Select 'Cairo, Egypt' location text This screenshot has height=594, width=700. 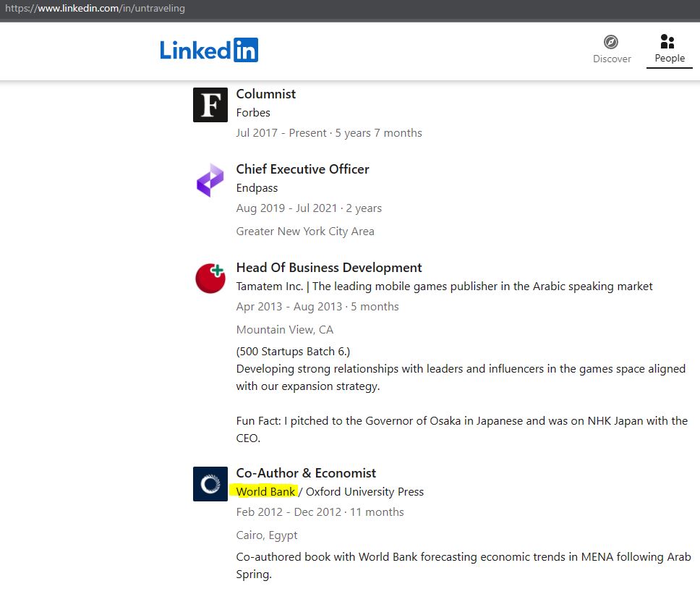click(267, 535)
